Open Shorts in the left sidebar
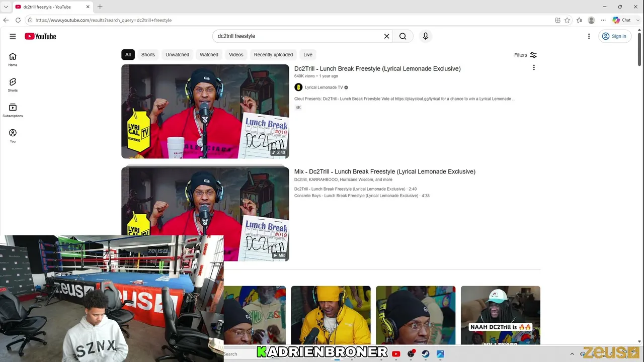This screenshot has height=362, width=644. pyautogui.click(x=13, y=84)
